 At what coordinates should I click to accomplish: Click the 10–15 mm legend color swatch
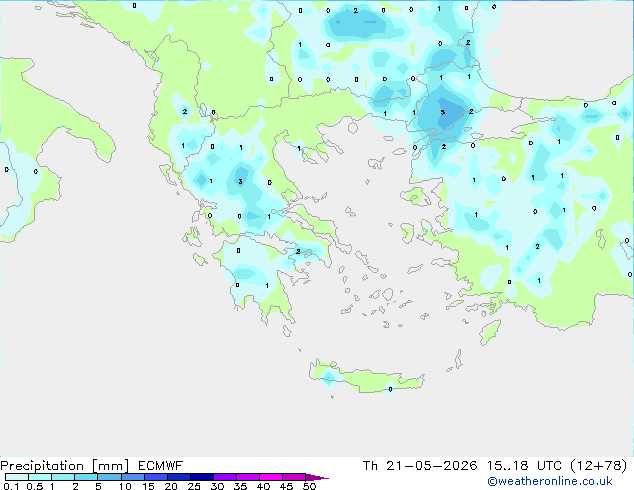133,477
